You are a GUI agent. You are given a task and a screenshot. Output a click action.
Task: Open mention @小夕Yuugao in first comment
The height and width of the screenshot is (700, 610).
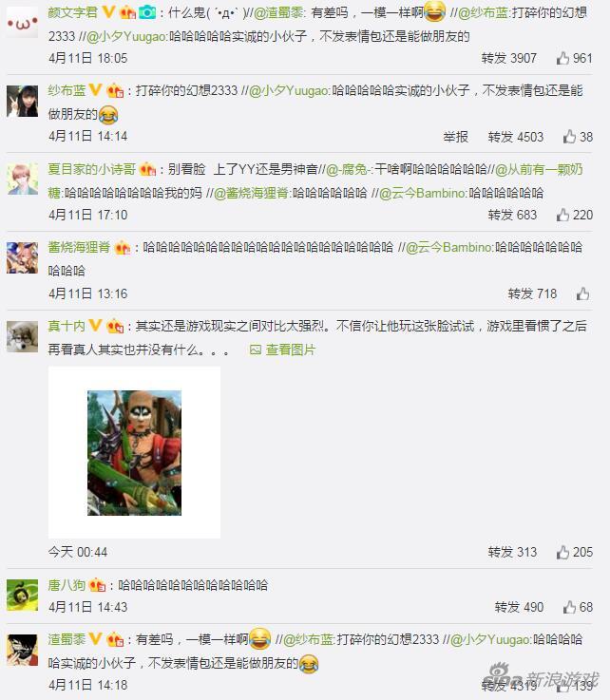tap(126, 36)
